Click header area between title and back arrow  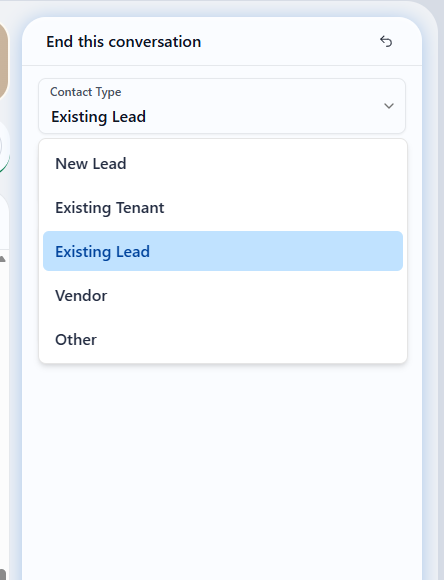tap(290, 41)
